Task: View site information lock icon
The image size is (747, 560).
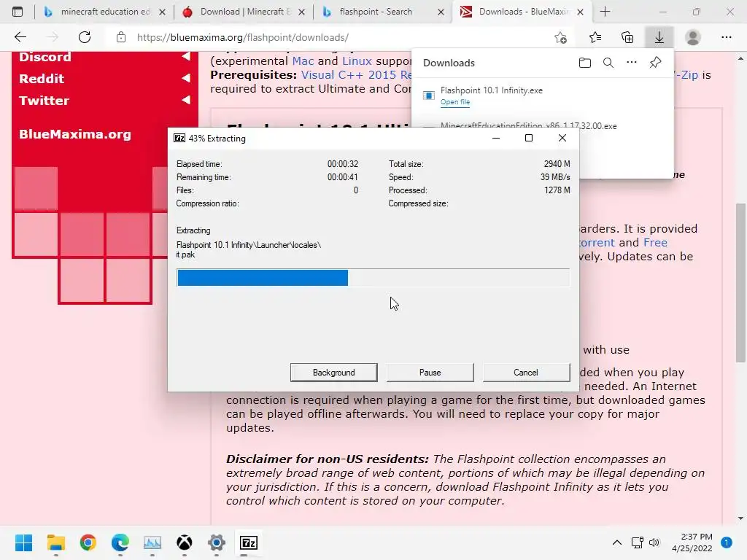Action: click(x=121, y=37)
